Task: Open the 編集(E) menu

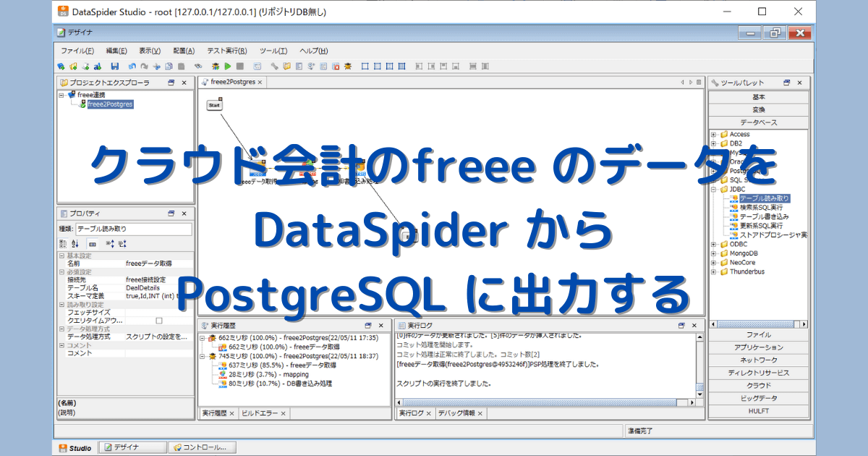Action: (x=116, y=51)
